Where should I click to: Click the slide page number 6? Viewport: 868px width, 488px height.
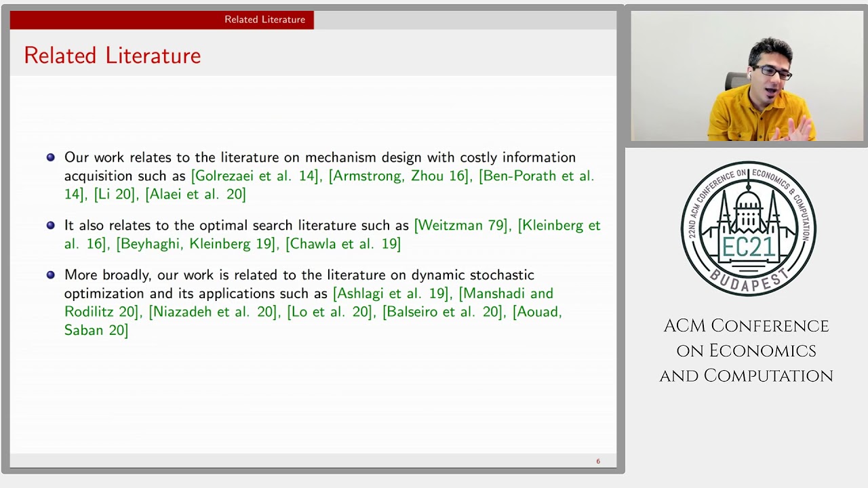click(x=598, y=462)
